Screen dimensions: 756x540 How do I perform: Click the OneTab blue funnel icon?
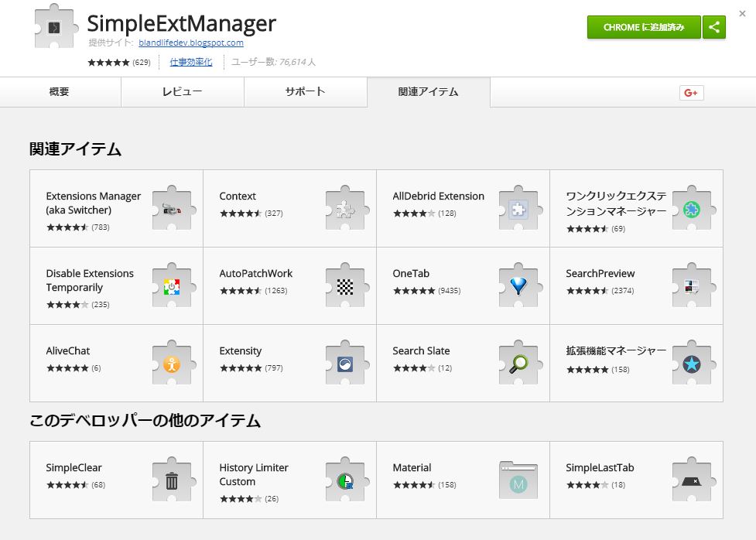tap(521, 285)
